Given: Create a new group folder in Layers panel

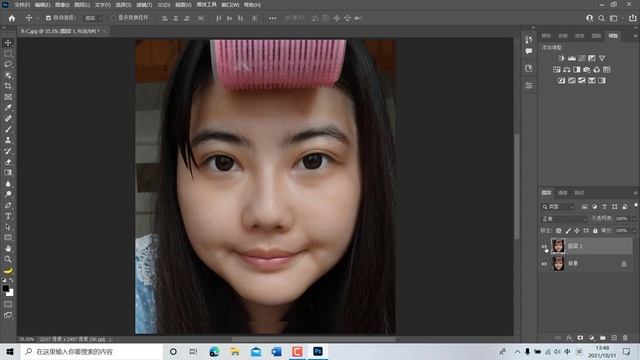Looking at the screenshot, I should point(602,338).
